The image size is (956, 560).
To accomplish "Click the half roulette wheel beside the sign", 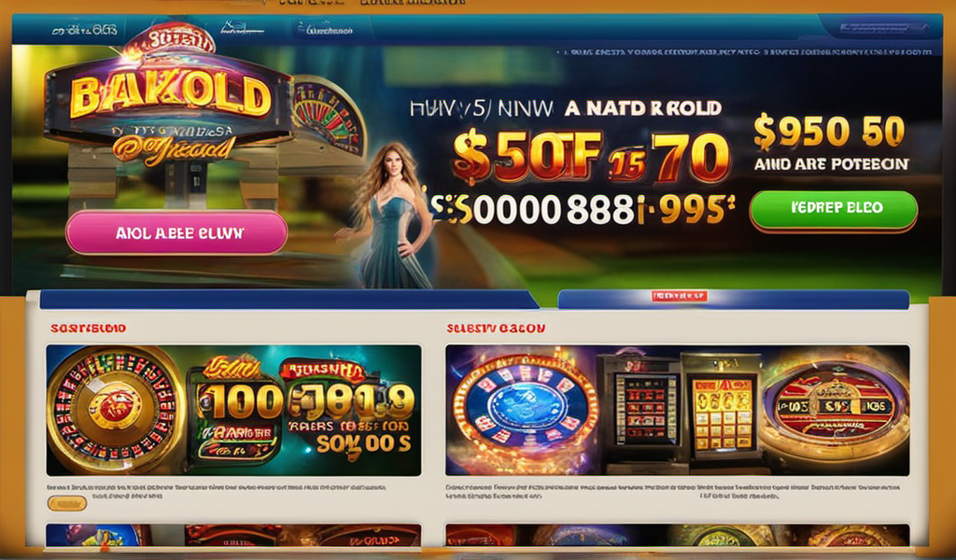I will coord(330,116).
